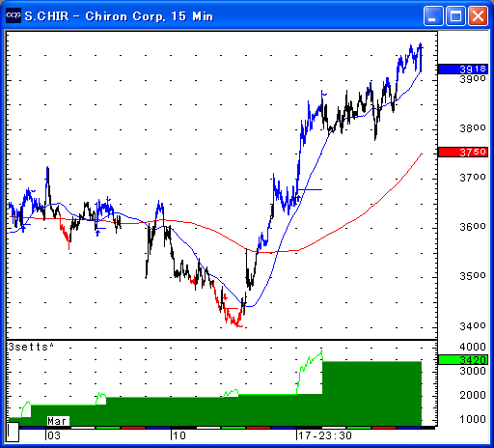This screenshot has width=494, height=448.
Task: Click the 4000 study scale label
Action: click(x=473, y=347)
